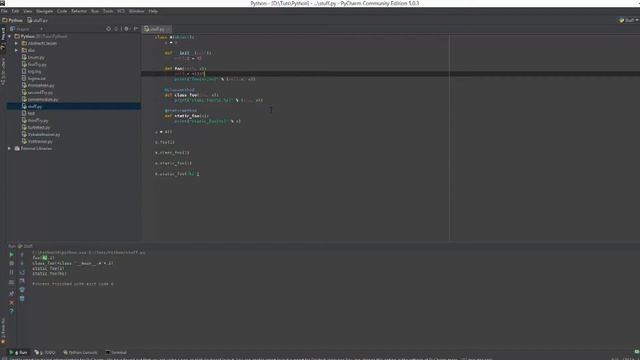
Task: Open the Run menu
Action: pos(95,11)
